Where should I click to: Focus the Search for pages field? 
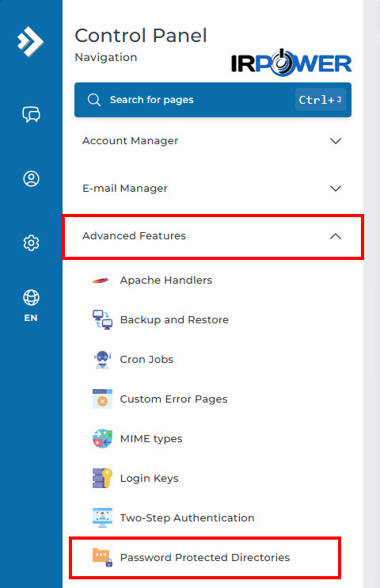tap(213, 100)
